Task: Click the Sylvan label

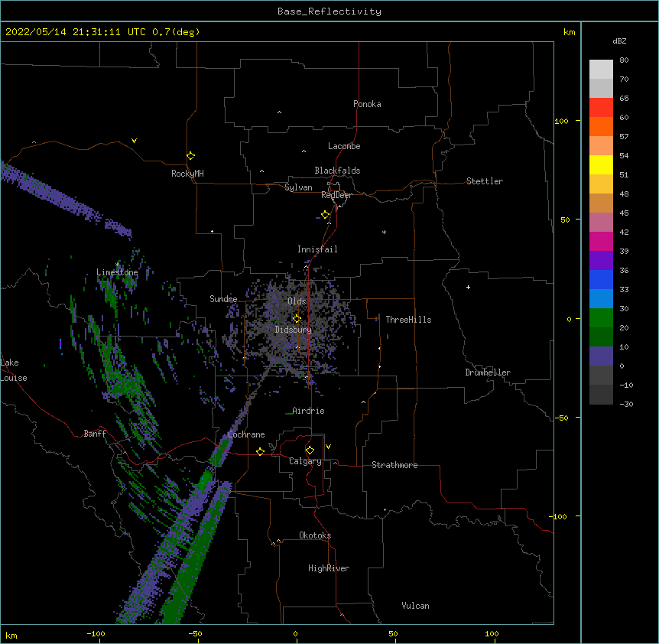Action: click(298, 187)
